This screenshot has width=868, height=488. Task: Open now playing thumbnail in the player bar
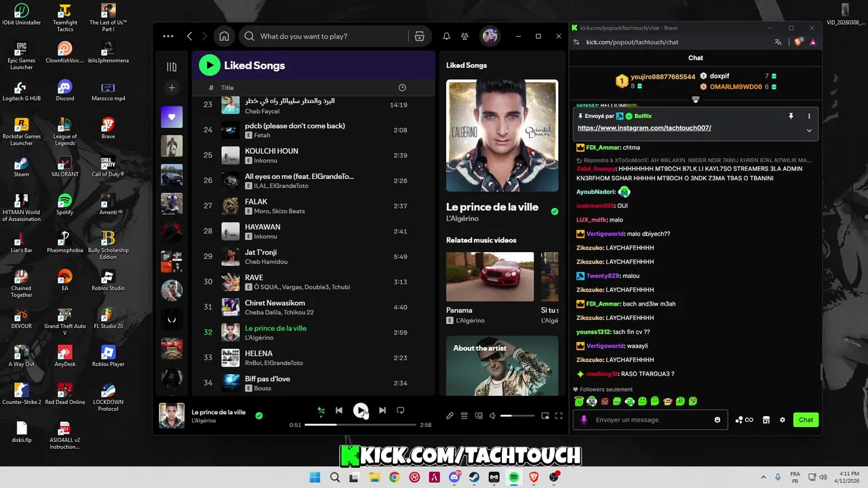click(x=172, y=415)
